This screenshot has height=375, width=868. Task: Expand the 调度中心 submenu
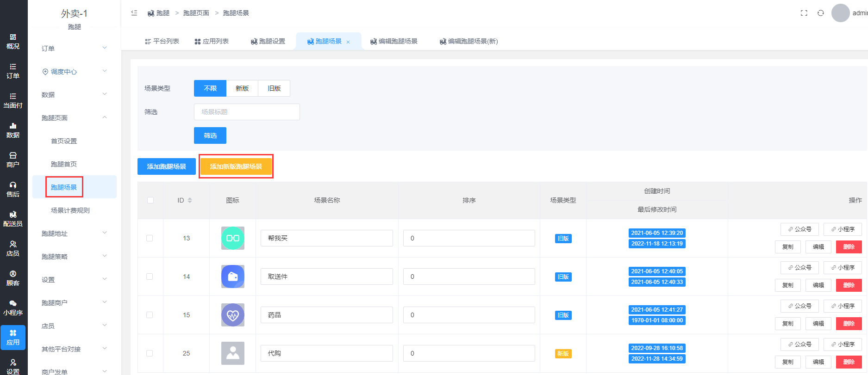[x=74, y=71]
